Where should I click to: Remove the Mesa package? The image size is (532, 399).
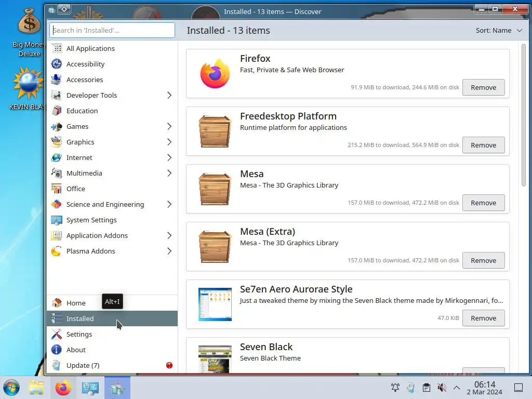coord(484,203)
